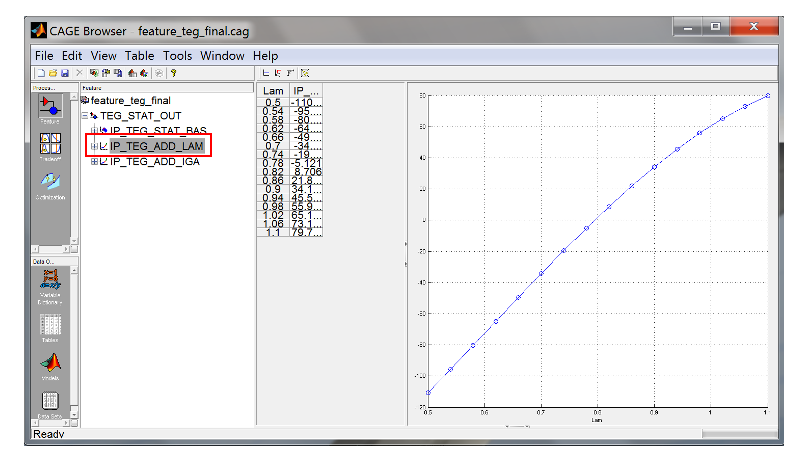Screen dimensions: 798x462
Task: Click the second toolbar icon after the delete X
Action: tap(106, 73)
